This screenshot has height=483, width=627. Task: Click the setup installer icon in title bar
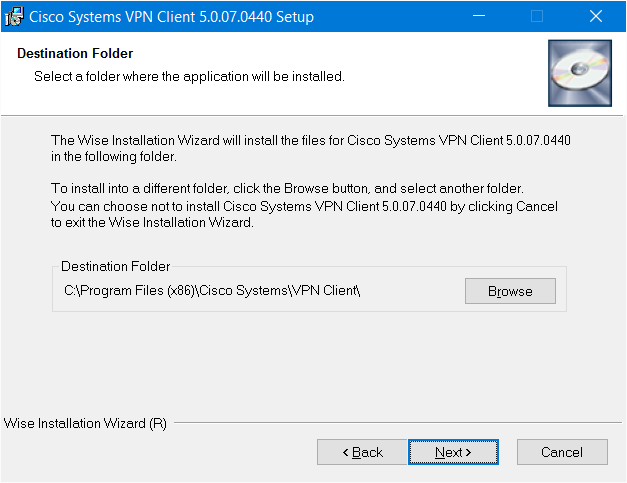click(x=14, y=16)
